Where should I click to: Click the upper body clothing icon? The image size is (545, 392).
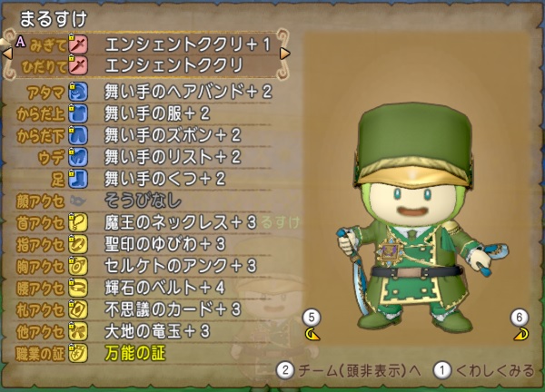tap(78, 113)
